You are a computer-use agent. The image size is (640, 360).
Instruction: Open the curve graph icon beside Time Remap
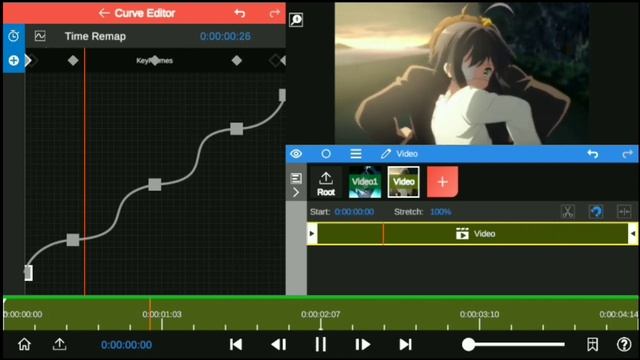(40, 36)
